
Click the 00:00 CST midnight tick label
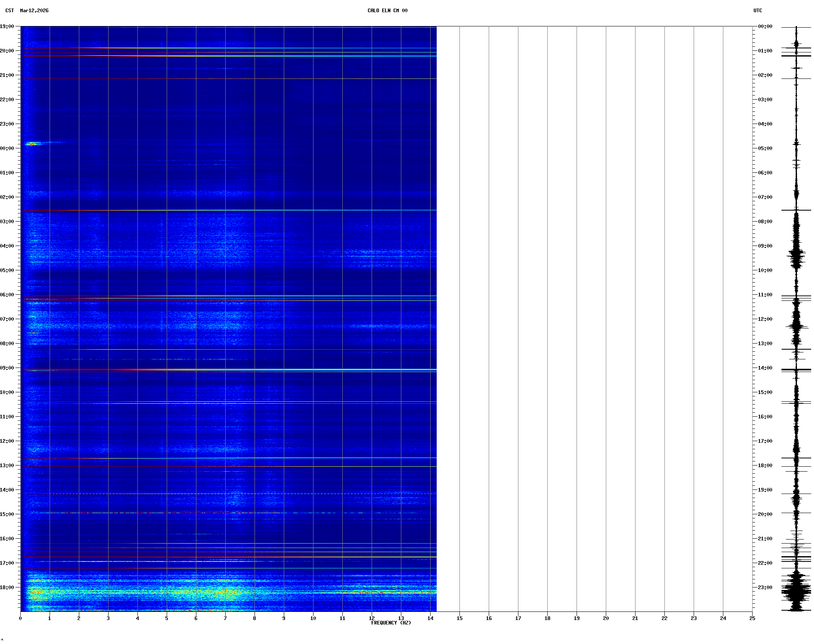click(7, 148)
